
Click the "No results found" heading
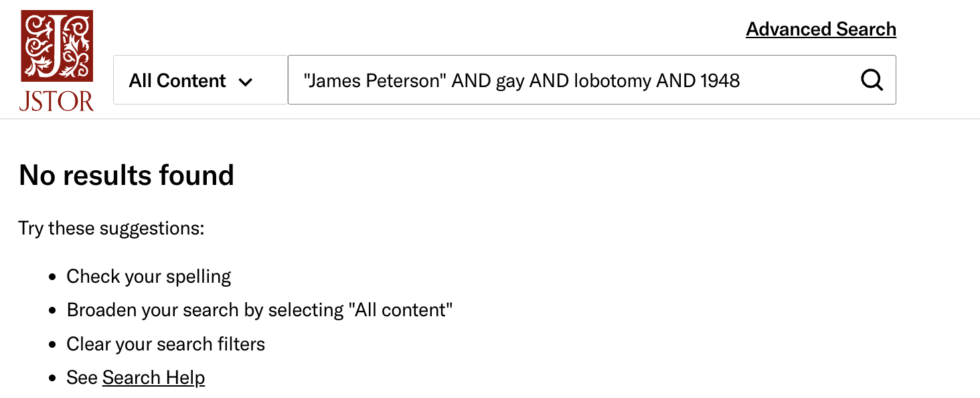click(127, 176)
